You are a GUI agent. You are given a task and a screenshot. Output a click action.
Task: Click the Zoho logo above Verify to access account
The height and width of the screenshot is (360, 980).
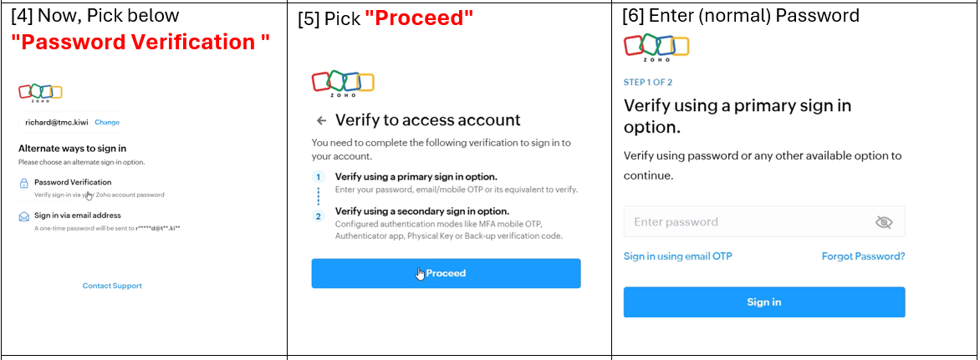pos(343,84)
